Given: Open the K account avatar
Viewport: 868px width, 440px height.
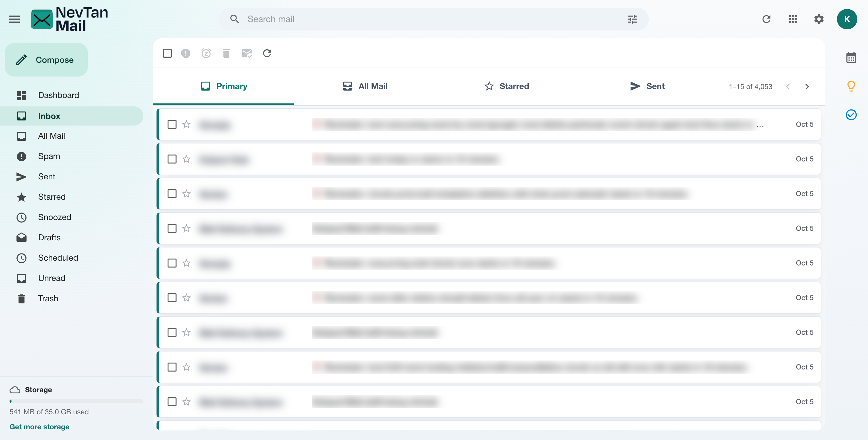Looking at the screenshot, I should click(847, 19).
